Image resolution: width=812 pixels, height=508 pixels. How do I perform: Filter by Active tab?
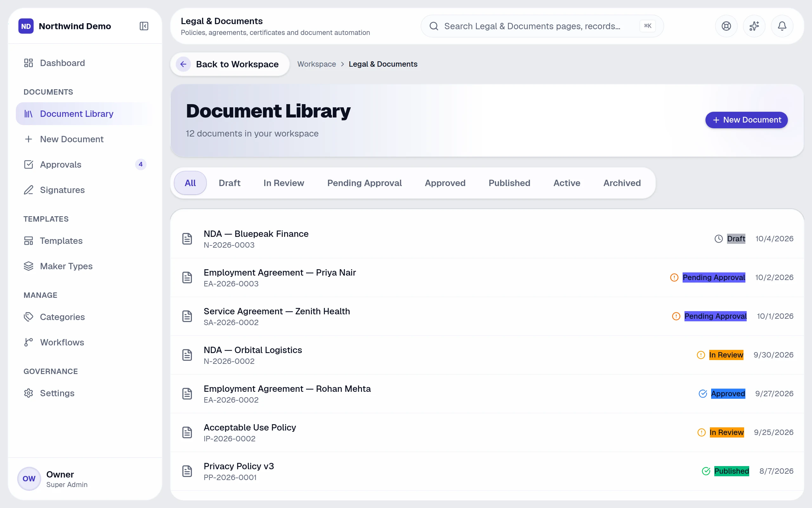point(567,183)
